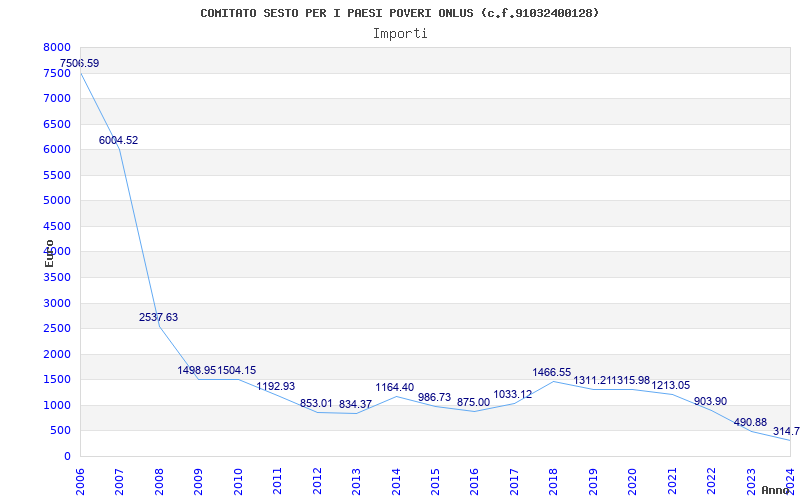Click the data label 834.37

click(355, 405)
